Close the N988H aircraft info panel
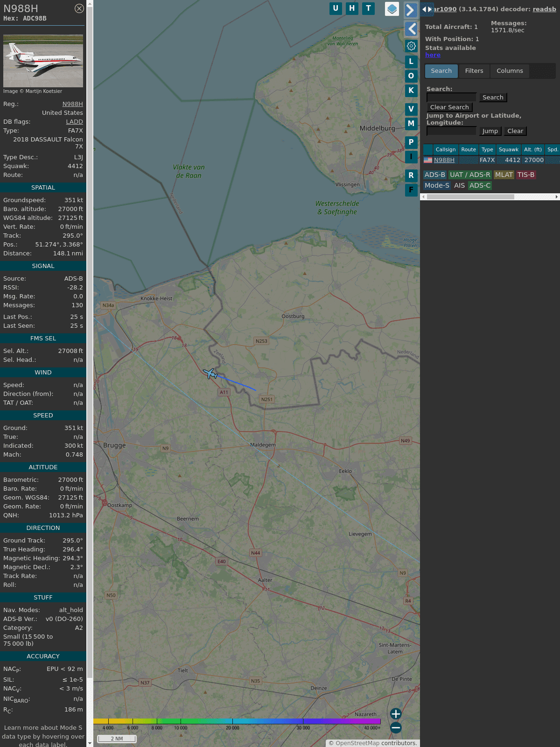The height and width of the screenshot is (747, 560). point(79,8)
